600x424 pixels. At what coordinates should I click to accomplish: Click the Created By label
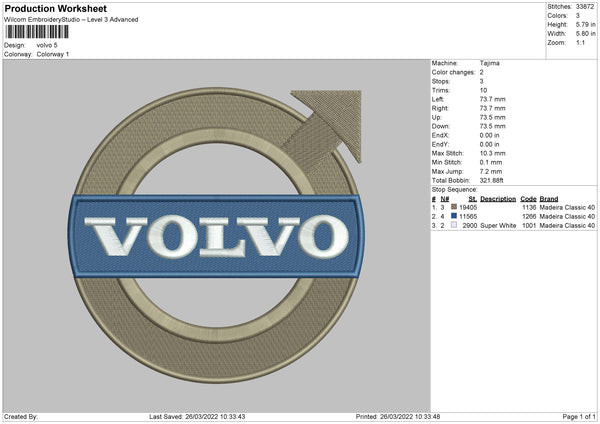[x=21, y=416]
